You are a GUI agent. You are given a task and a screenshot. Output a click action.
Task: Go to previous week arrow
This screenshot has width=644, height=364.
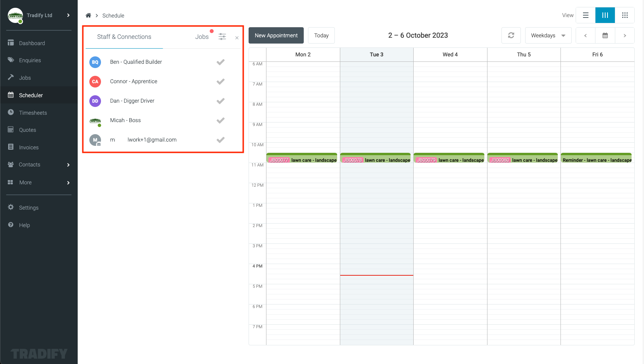[585, 35]
